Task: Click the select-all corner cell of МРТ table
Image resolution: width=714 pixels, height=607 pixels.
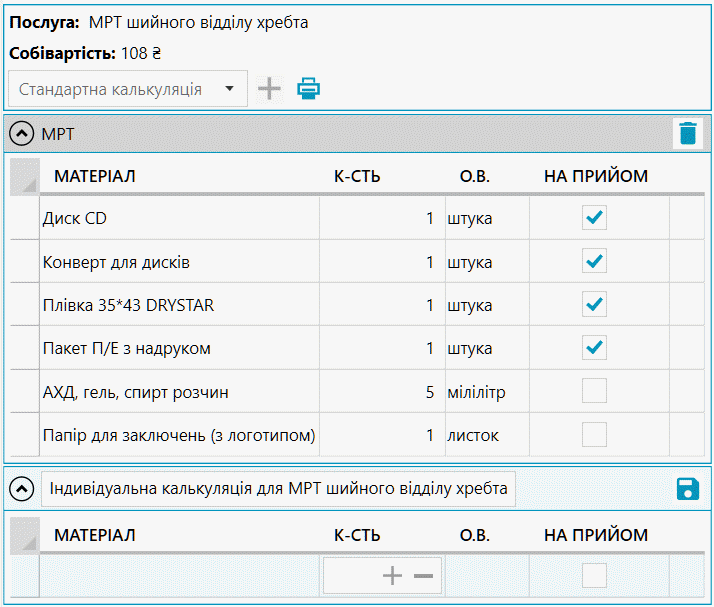Action: point(25,177)
